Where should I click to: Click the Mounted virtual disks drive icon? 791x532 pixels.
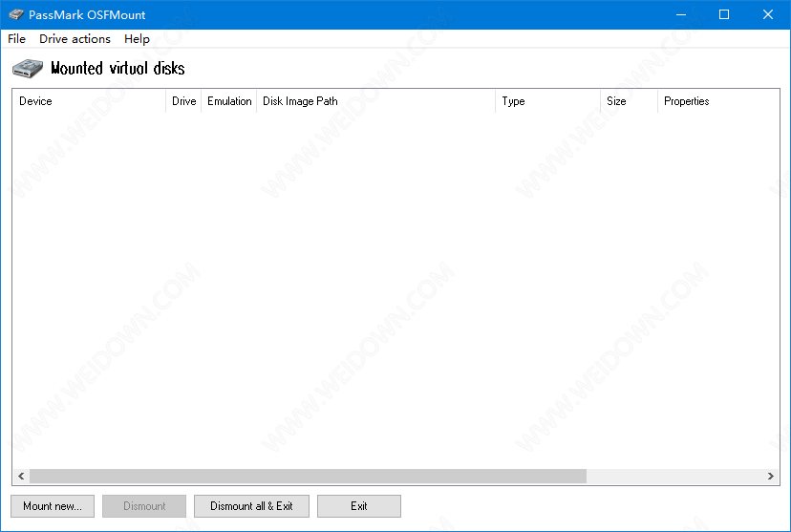point(28,69)
